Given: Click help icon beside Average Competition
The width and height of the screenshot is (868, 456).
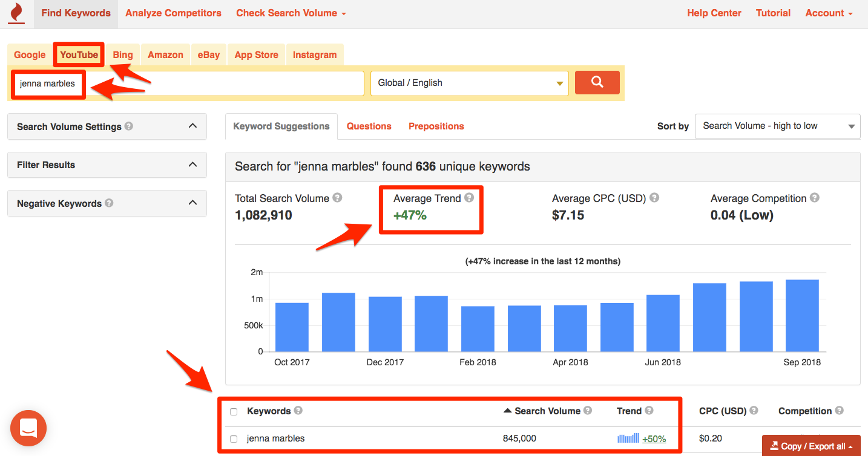Looking at the screenshot, I should (815, 198).
